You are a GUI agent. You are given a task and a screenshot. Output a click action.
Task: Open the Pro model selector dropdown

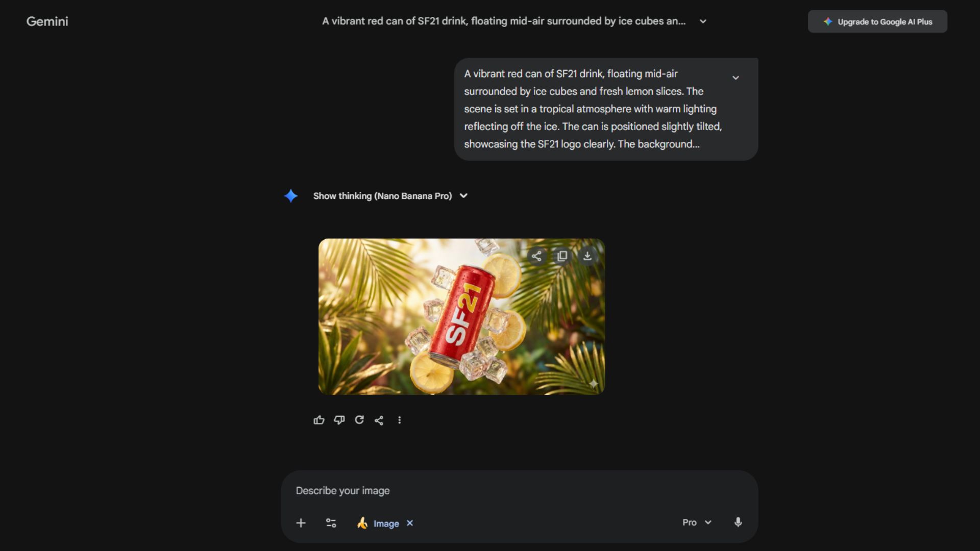pos(697,522)
